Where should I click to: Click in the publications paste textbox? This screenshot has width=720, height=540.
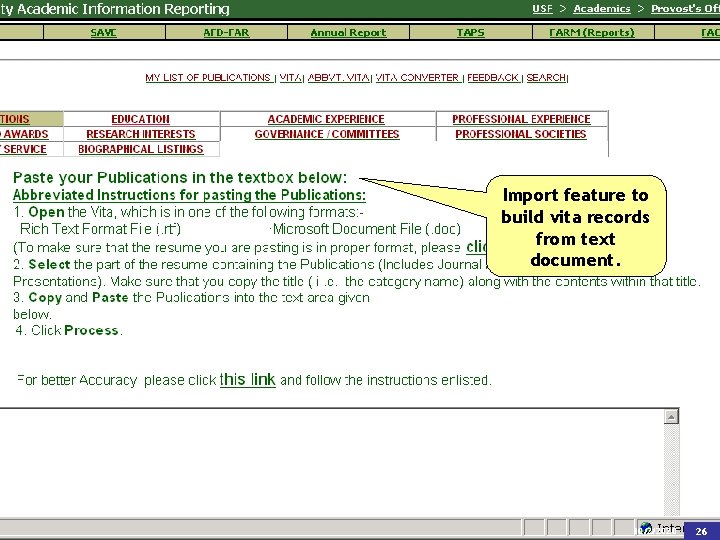[332, 462]
